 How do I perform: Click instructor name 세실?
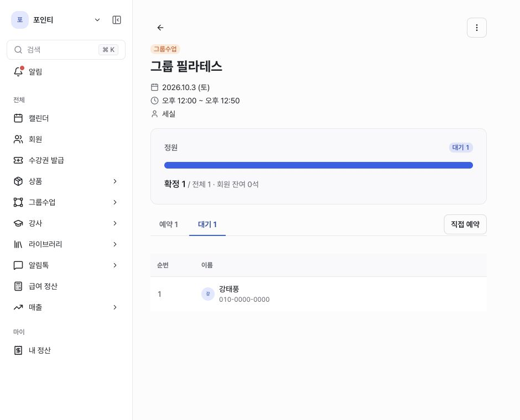tap(169, 114)
